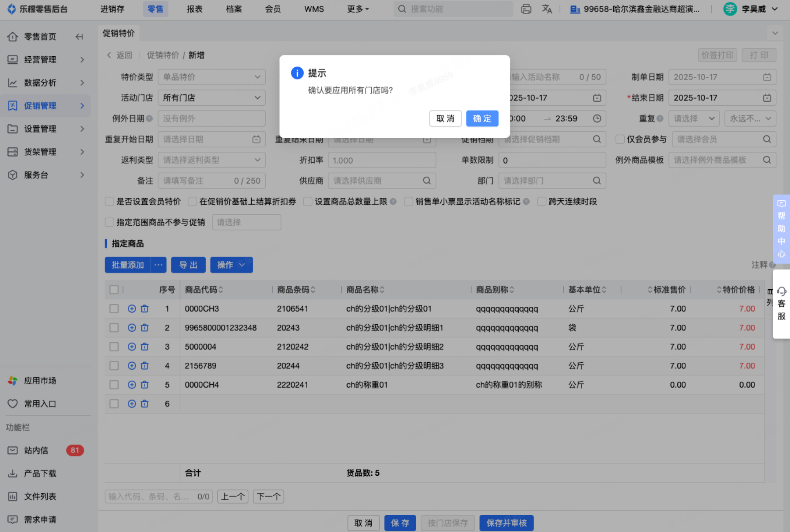The image size is (790, 532).
Task: Open 应用市场 from the sidebar
Action: click(40, 381)
